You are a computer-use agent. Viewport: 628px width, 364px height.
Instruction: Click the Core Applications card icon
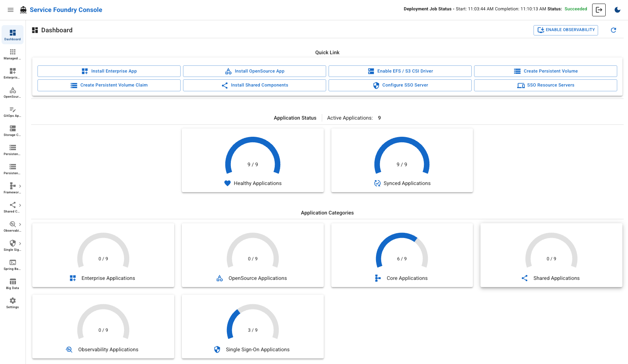tap(378, 278)
